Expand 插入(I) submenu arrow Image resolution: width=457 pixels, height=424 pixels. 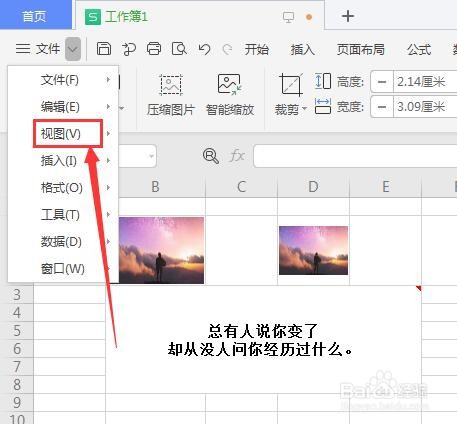click(x=108, y=160)
